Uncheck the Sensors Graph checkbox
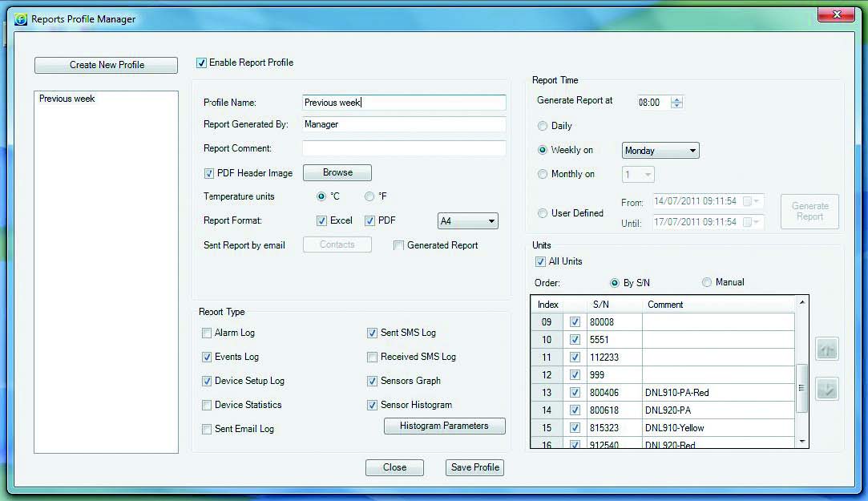 [373, 381]
